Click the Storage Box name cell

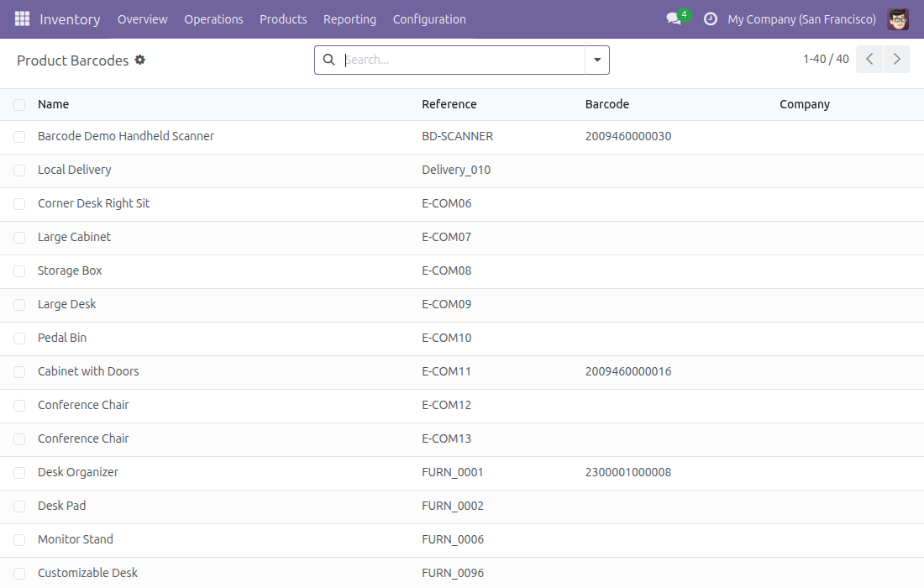tap(70, 270)
